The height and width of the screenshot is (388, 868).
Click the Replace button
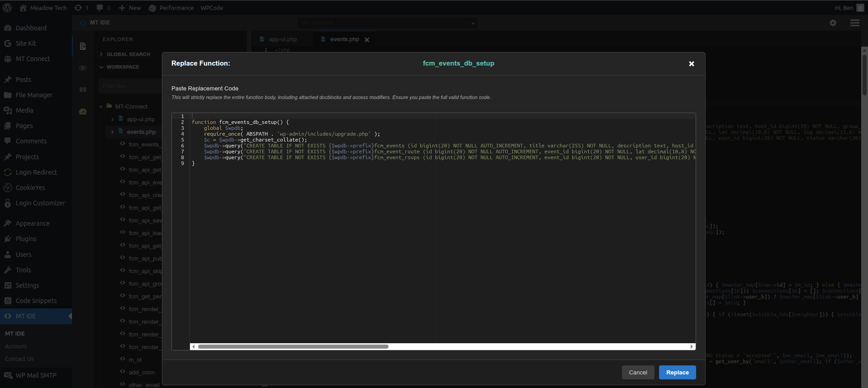[677, 373]
